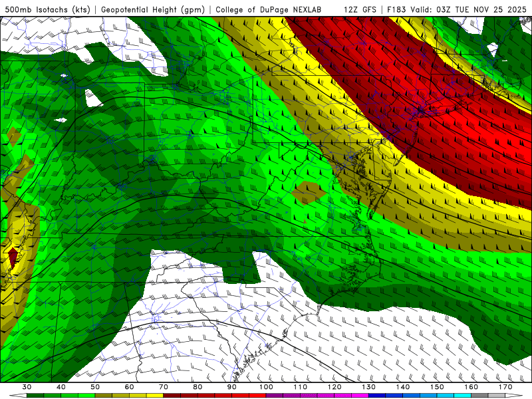Click the legend value '160'

tap(471, 387)
